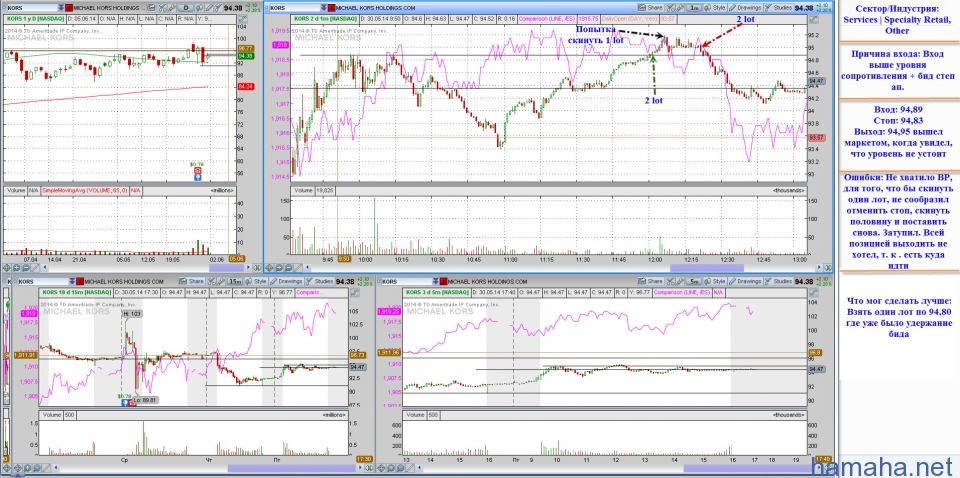Click the wrench icon in the daily chart toolbar

pos(172,7)
